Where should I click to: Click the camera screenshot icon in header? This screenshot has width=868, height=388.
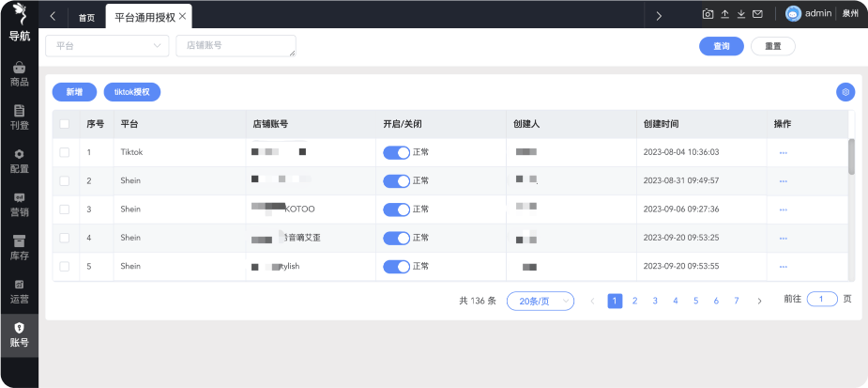point(708,15)
